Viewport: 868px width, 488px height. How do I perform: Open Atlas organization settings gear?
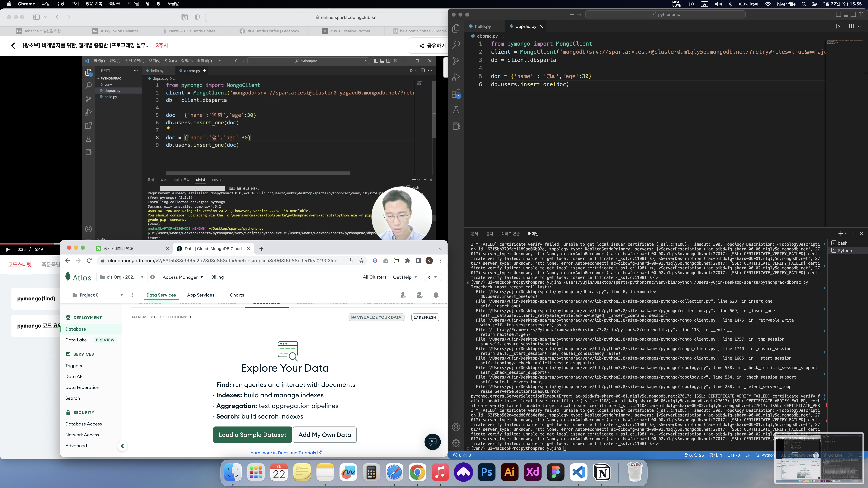pos(152,277)
